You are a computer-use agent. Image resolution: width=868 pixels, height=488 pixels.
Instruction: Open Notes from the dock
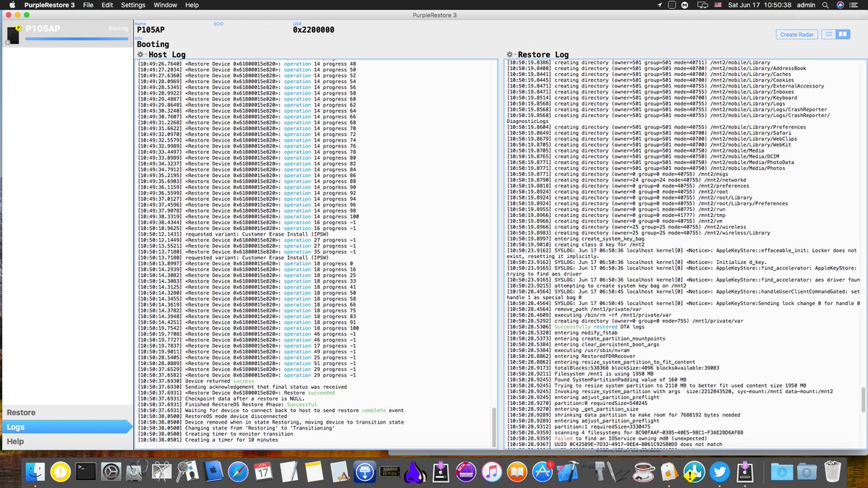314,471
